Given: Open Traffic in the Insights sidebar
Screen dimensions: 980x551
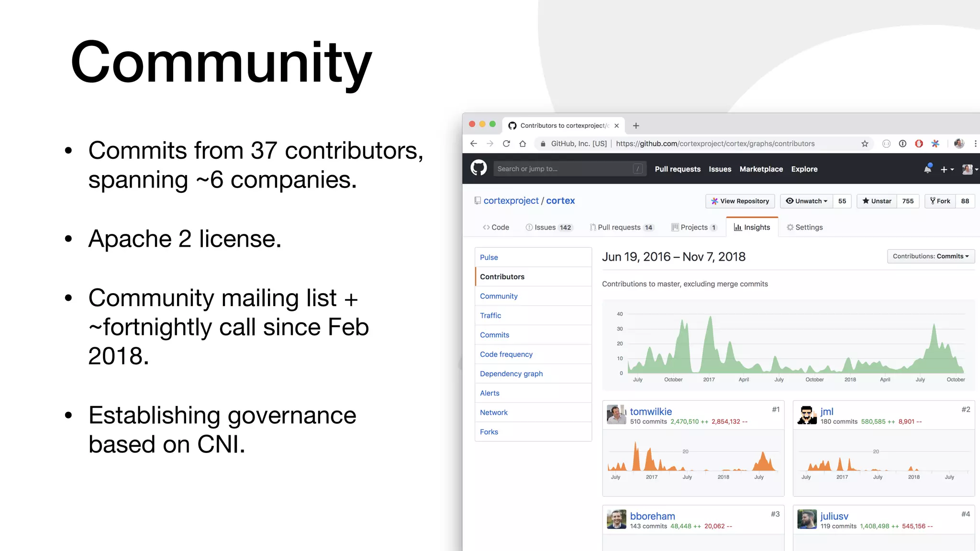Looking at the screenshot, I should (533, 316).
